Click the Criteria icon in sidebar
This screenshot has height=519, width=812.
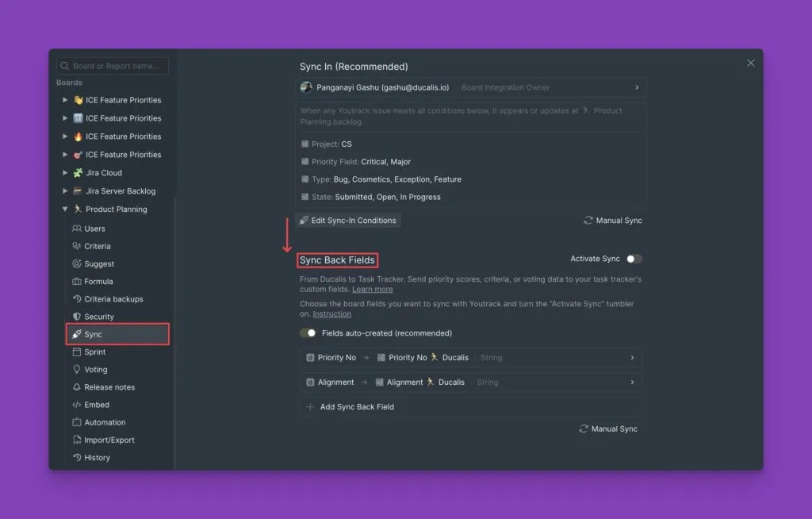[77, 246]
